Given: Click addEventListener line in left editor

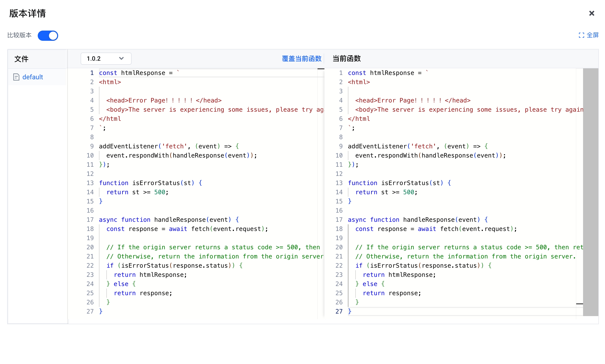Looking at the screenshot, I should click(x=169, y=146).
